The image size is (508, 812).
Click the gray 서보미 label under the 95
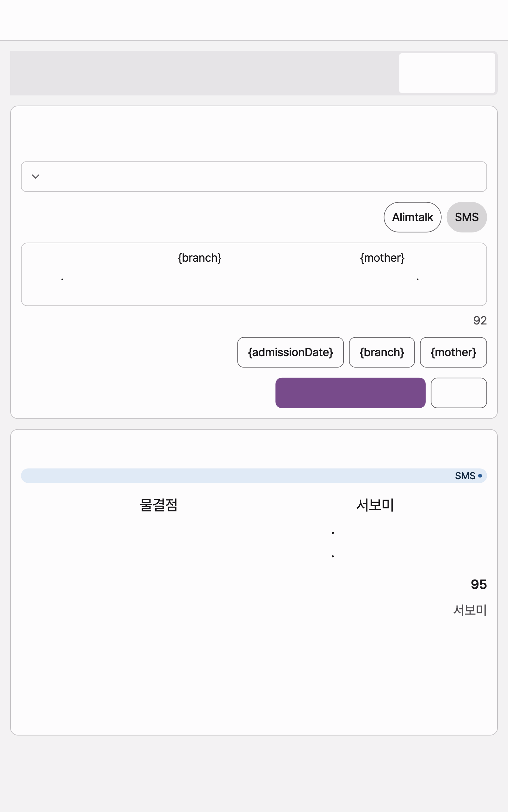point(470,610)
